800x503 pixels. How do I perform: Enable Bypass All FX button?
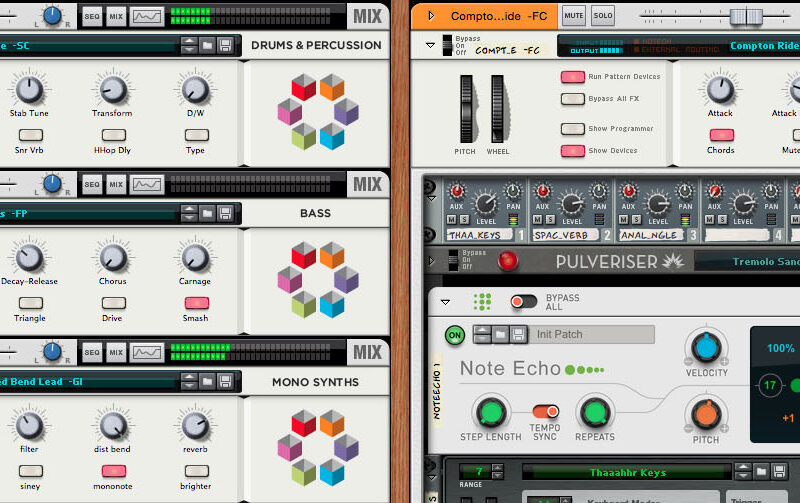click(573, 99)
